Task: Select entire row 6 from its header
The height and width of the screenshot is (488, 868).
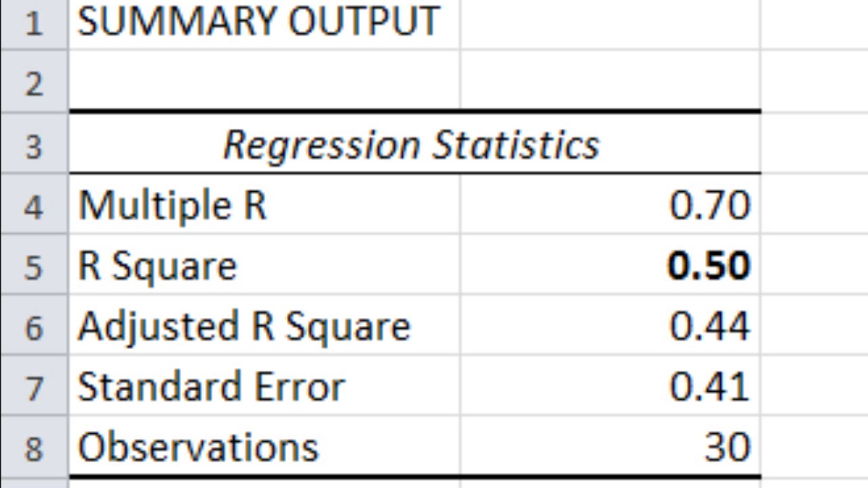Action: coord(34,327)
